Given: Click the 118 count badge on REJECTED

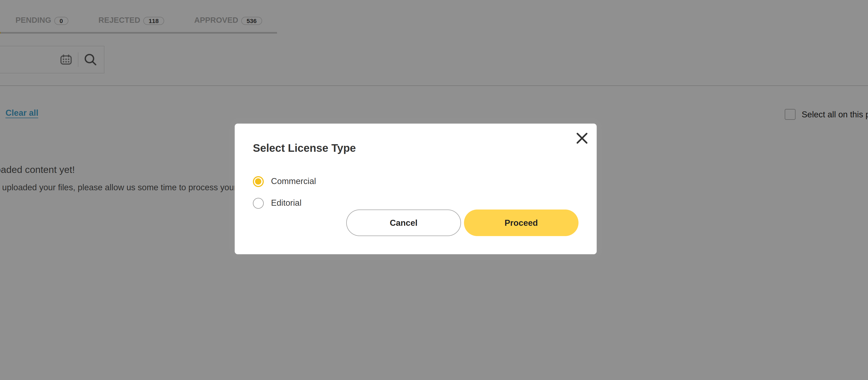Looking at the screenshot, I should [154, 21].
